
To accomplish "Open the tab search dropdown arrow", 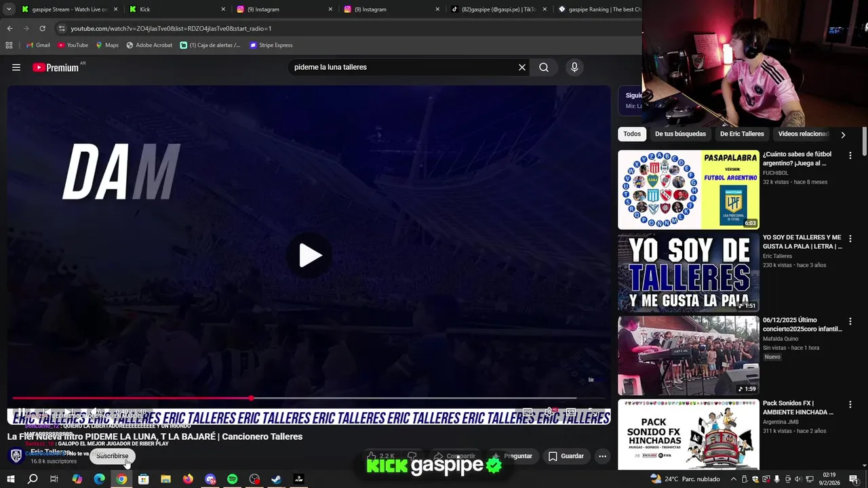I will [9, 9].
